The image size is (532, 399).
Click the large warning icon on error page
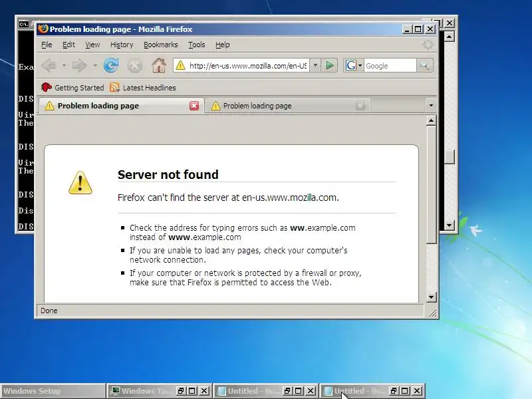pos(80,182)
